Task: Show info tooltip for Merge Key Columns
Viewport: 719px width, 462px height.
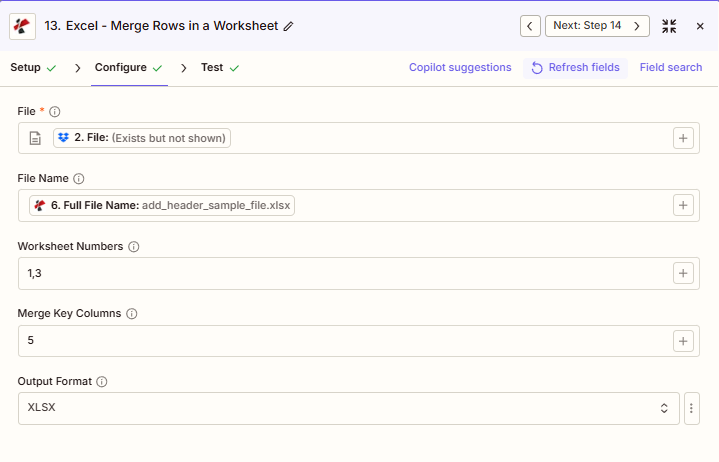Action: [x=132, y=314]
